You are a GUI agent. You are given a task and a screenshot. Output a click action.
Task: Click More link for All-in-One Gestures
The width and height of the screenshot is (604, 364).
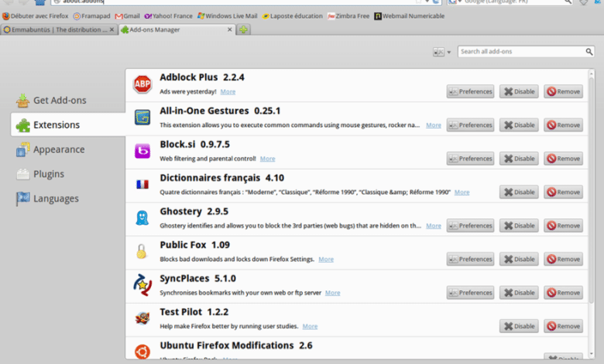point(434,125)
